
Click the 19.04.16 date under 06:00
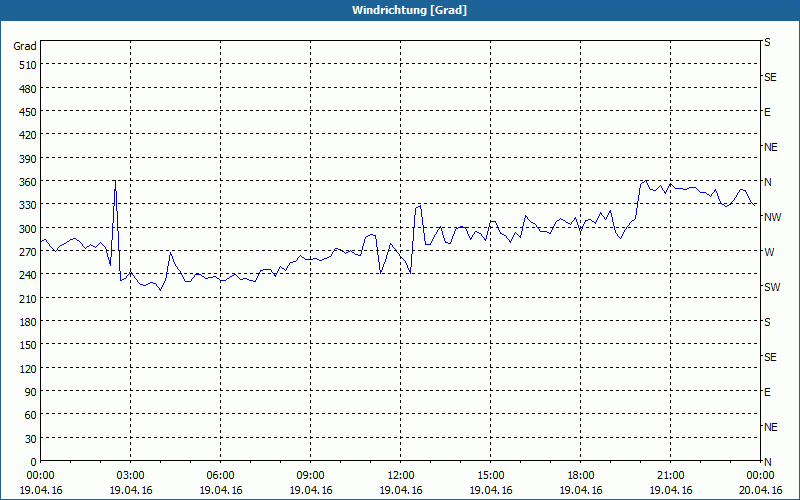pos(220,490)
